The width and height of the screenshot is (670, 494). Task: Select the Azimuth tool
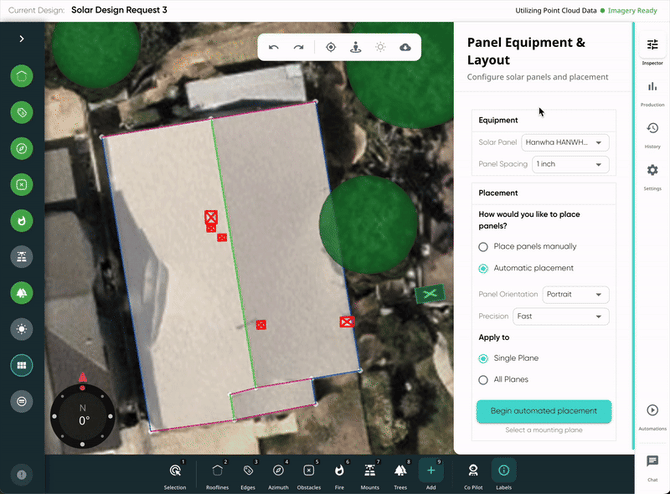(278, 473)
